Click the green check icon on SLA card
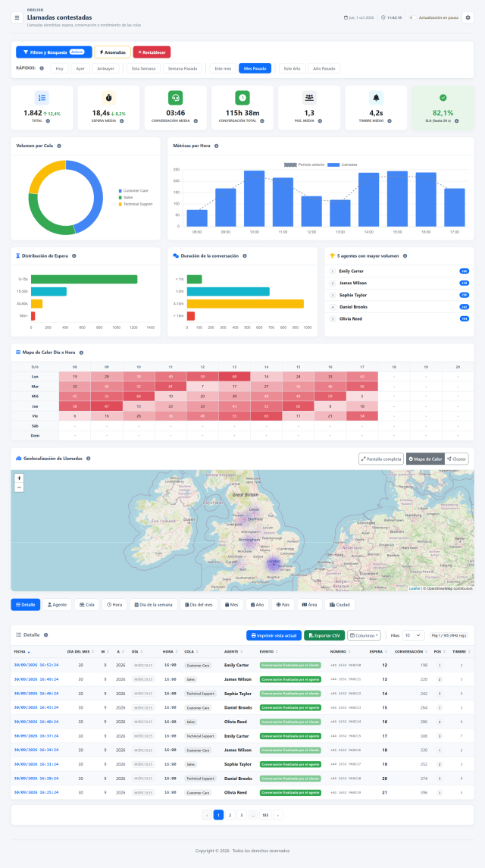The height and width of the screenshot is (868, 485). (x=443, y=98)
